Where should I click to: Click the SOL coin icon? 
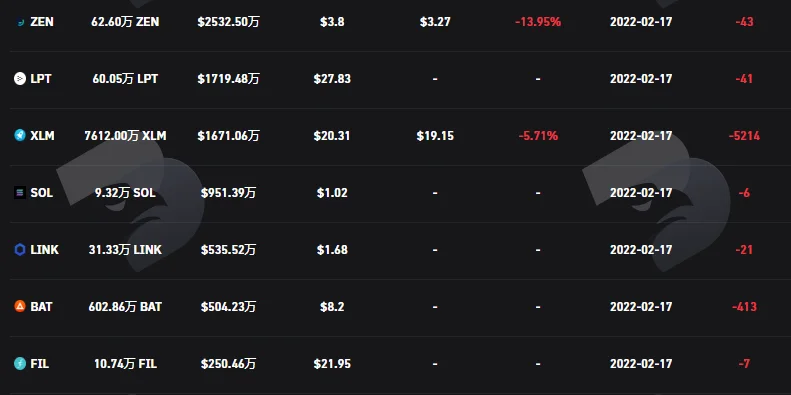(x=20, y=193)
